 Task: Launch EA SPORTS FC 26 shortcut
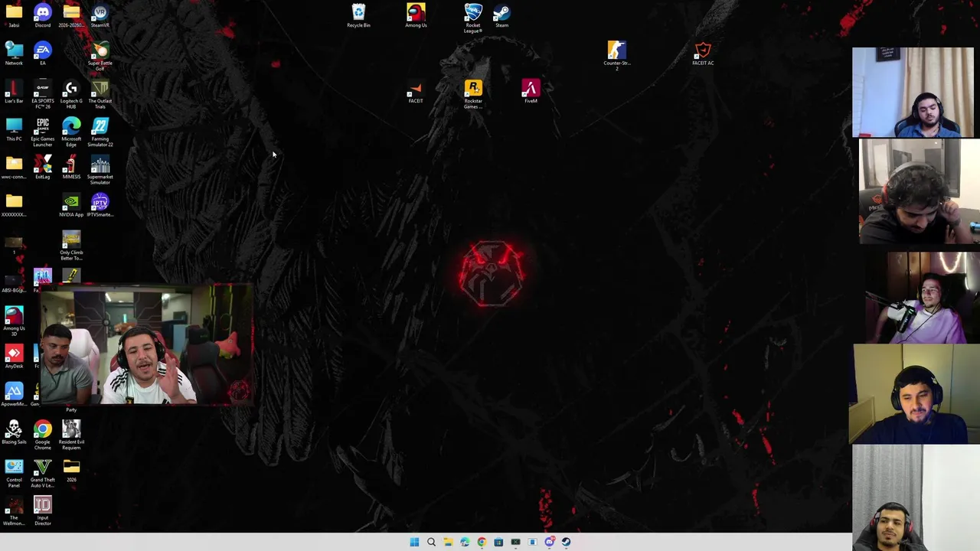(x=43, y=94)
